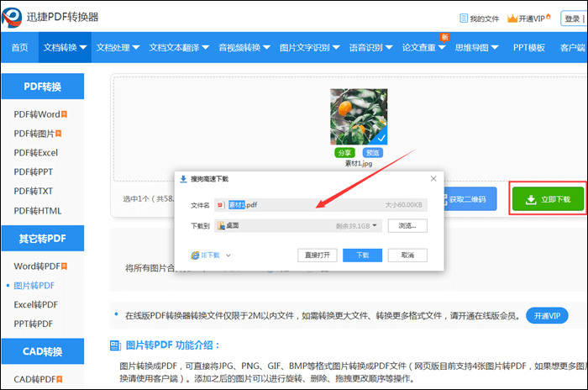Expand the IE下载 chevron options

(x=228, y=256)
